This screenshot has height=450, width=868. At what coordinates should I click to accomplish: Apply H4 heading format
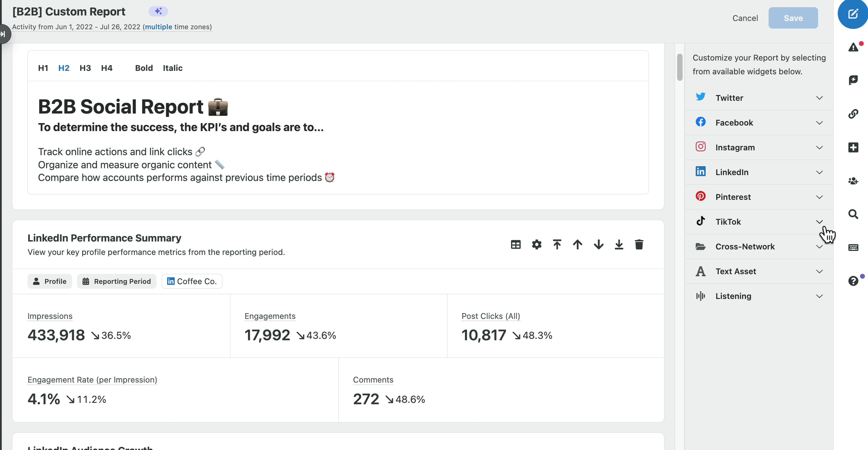tap(107, 68)
